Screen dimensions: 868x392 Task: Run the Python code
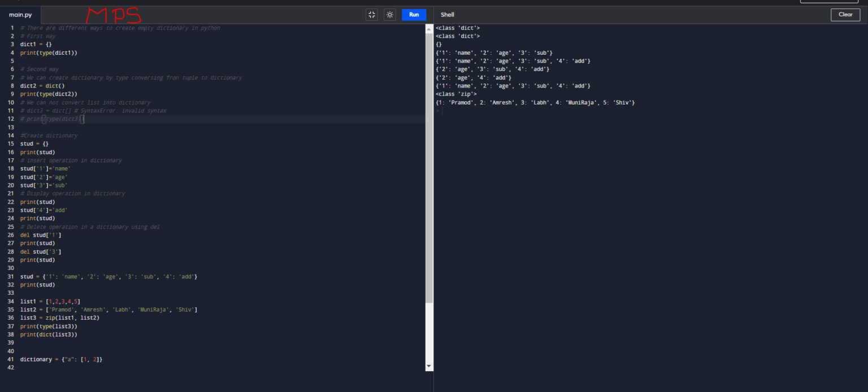414,15
